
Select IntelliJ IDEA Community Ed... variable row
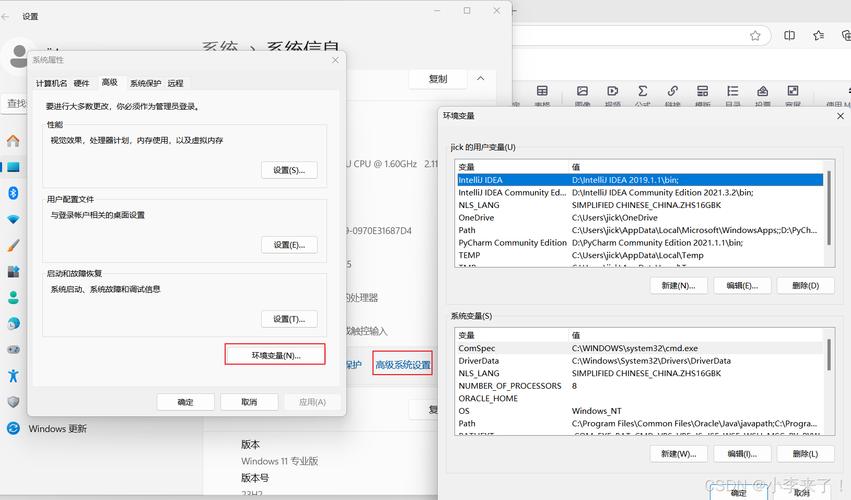[640, 192]
